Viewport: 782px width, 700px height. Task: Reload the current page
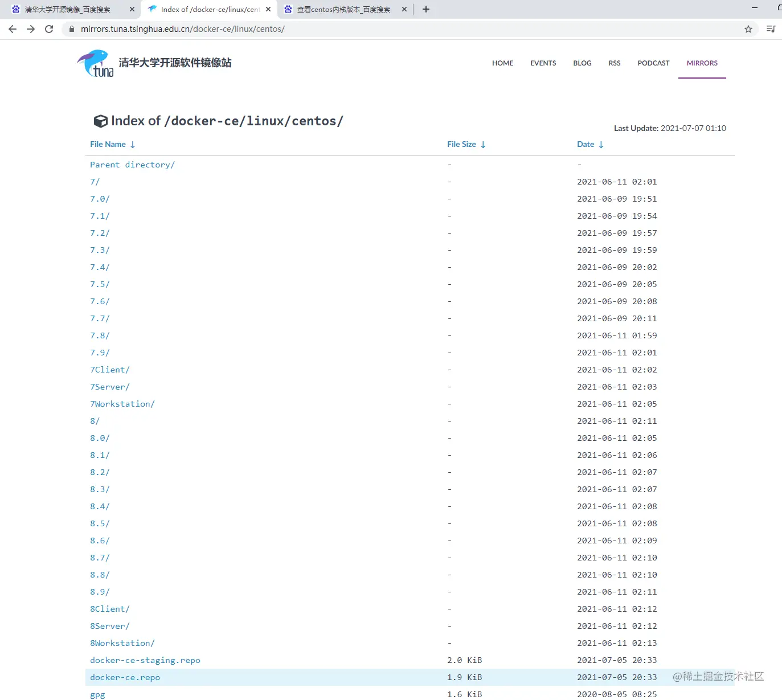(49, 29)
